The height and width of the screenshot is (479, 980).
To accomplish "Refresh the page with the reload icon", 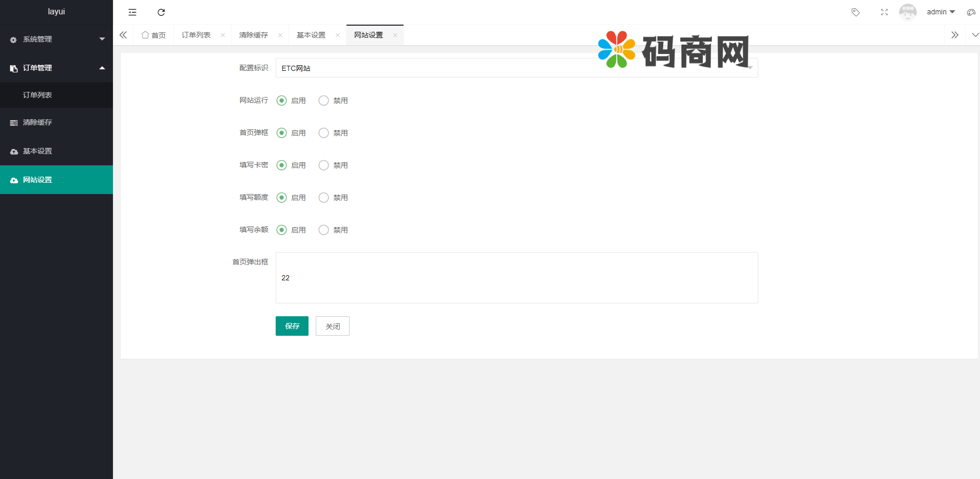I will (x=161, y=12).
